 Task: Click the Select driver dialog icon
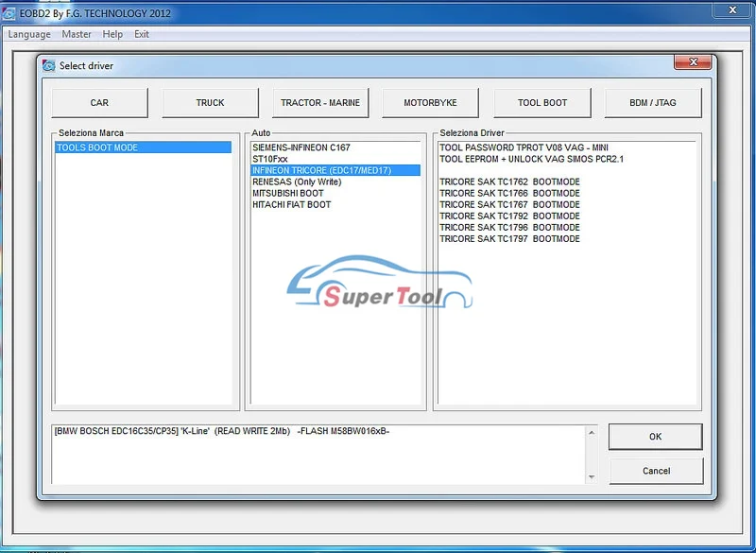pyautogui.click(x=49, y=65)
